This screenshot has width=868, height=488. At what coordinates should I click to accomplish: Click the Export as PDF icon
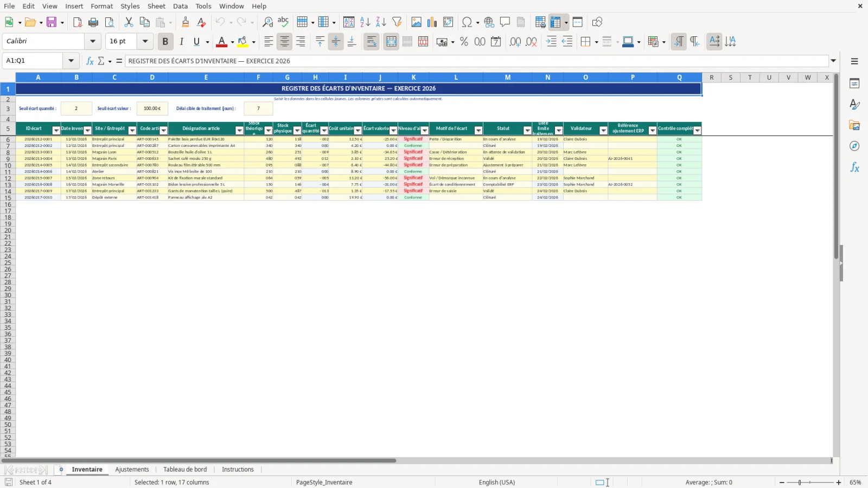78,22
